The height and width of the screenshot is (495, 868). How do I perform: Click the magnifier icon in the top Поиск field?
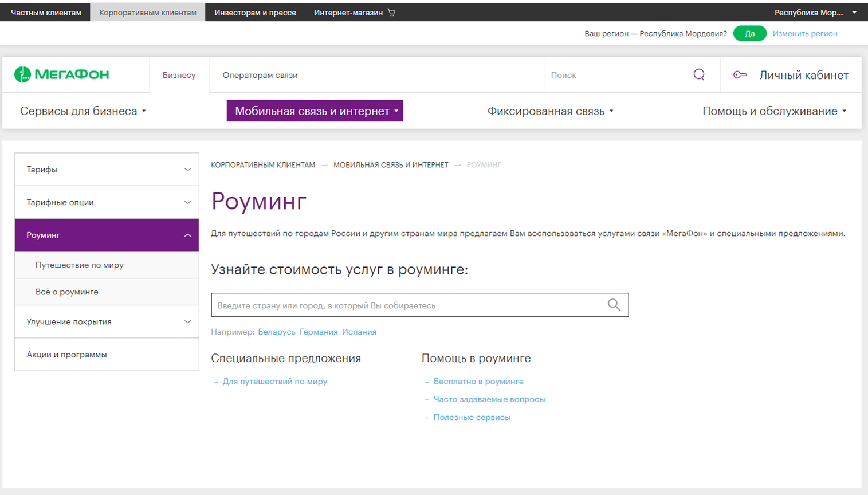pyautogui.click(x=699, y=74)
